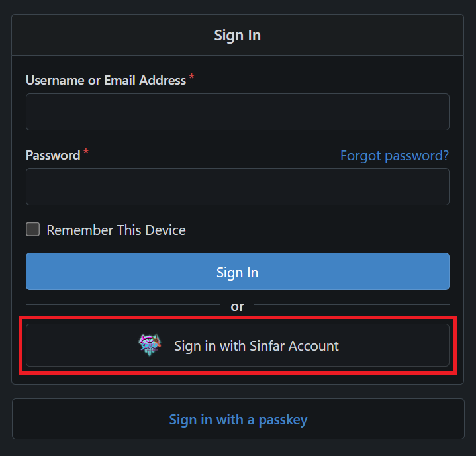The width and height of the screenshot is (476, 456).
Task: Open the Forgot password? link
Action: (395, 156)
